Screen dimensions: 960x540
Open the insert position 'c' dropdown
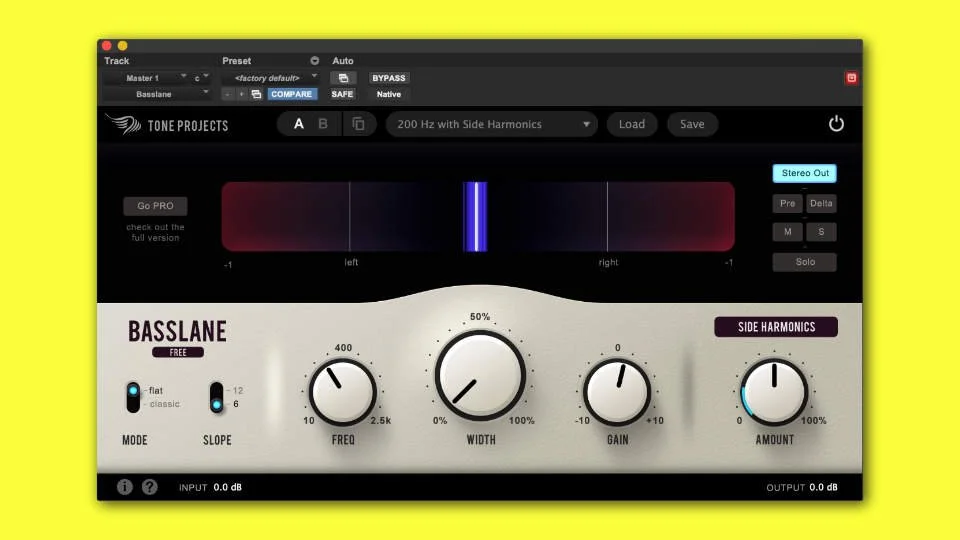pyautogui.click(x=201, y=78)
